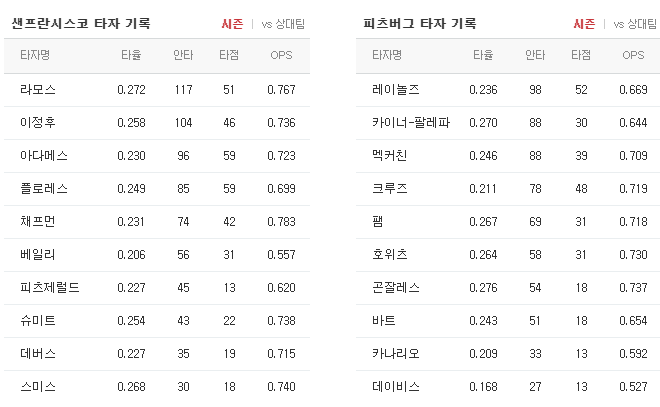Image resolution: width=660 pixels, height=407 pixels.
Task: Switch to vs 상대팀 in 샌프란시스코 table
Action: pyautogui.click(x=283, y=24)
